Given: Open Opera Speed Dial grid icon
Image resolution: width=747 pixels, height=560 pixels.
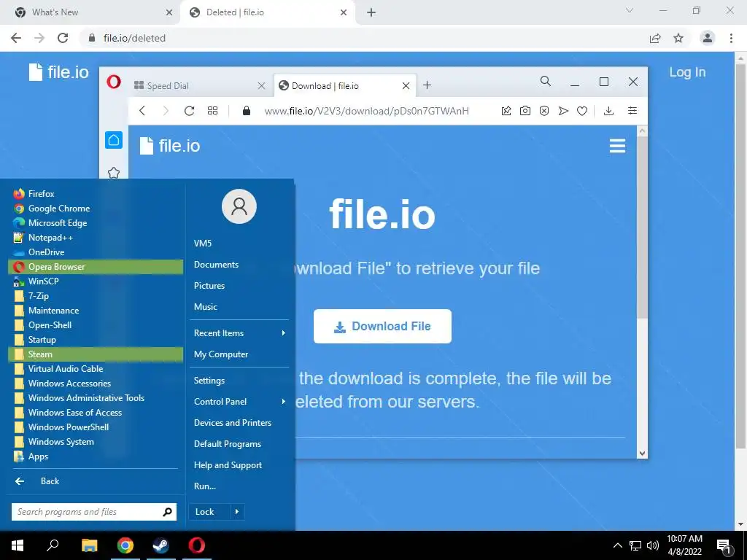Looking at the screenshot, I should tap(212, 111).
